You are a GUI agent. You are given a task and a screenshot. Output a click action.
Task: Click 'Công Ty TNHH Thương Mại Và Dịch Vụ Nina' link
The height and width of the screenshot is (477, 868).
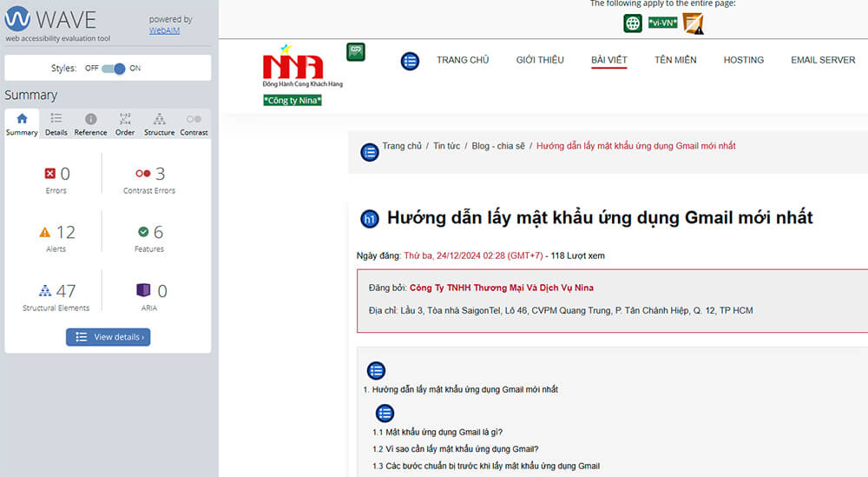502,288
